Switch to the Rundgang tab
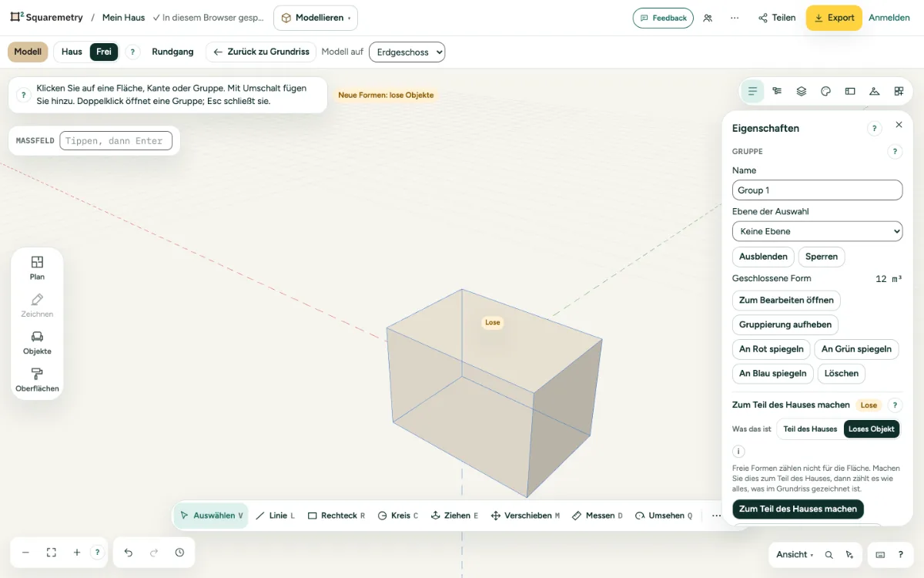 pyautogui.click(x=172, y=52)
